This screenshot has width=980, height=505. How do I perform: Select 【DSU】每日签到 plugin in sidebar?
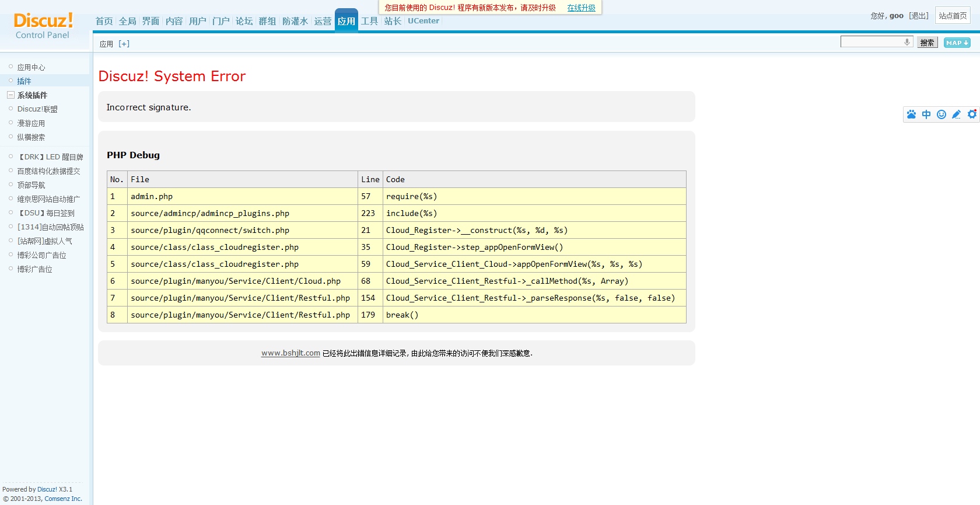coord(47,213)
